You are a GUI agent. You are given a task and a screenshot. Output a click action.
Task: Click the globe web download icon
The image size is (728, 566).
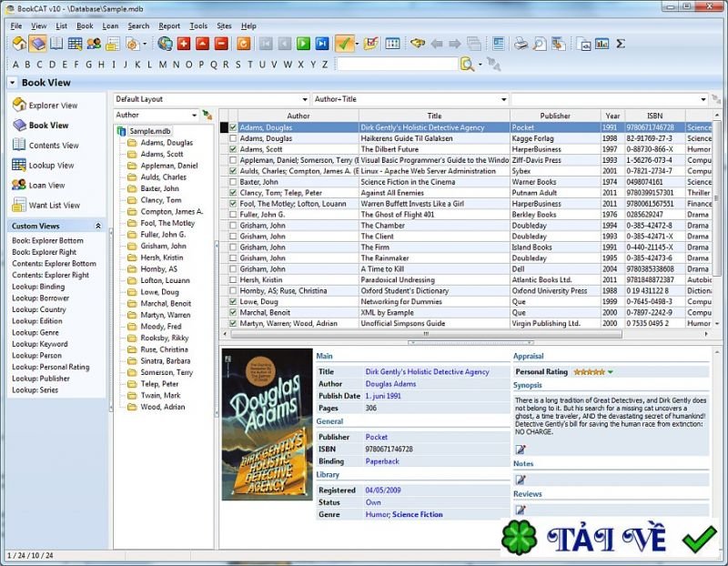165,43
